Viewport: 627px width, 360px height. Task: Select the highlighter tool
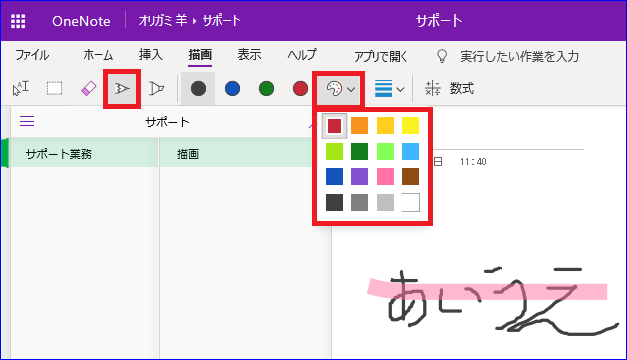click(x=156, y=88)
